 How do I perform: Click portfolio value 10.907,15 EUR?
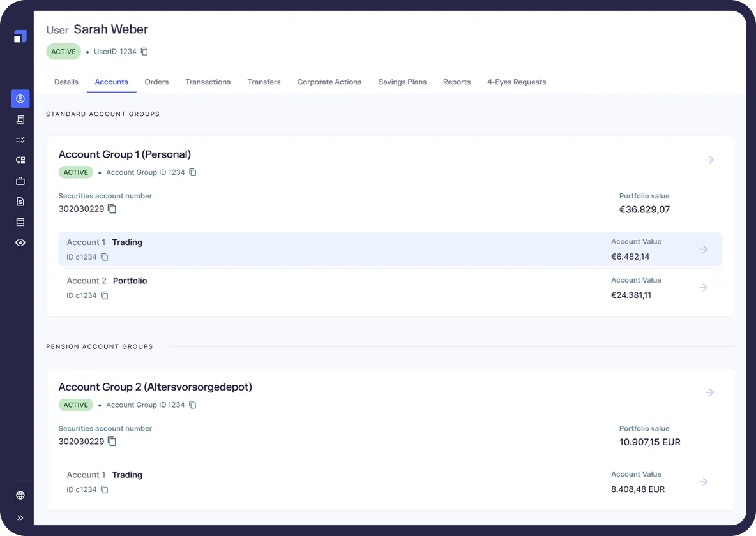[649, 442]
